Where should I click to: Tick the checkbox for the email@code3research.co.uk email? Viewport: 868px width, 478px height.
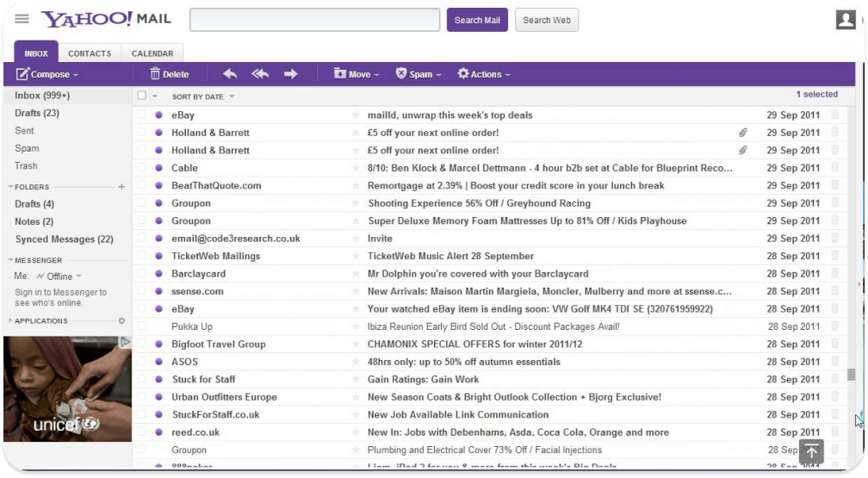pyautogui.click(x=142, y=239)
